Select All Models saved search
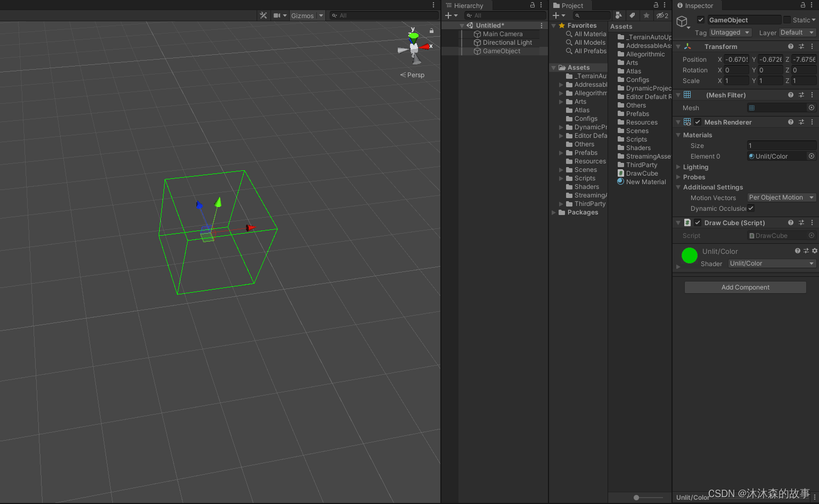Screen dimensions: 819x504 (x=586, y=43)
